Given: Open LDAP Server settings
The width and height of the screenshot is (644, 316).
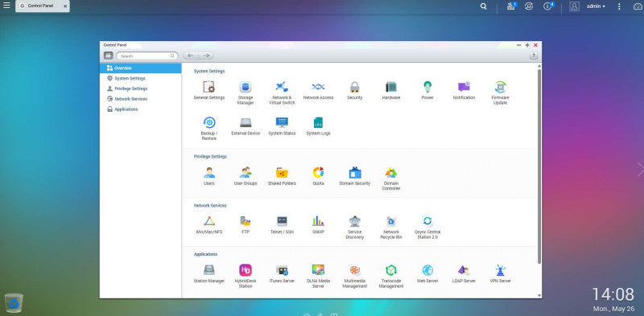Looking at the screenshot, I should pos(464,273).
